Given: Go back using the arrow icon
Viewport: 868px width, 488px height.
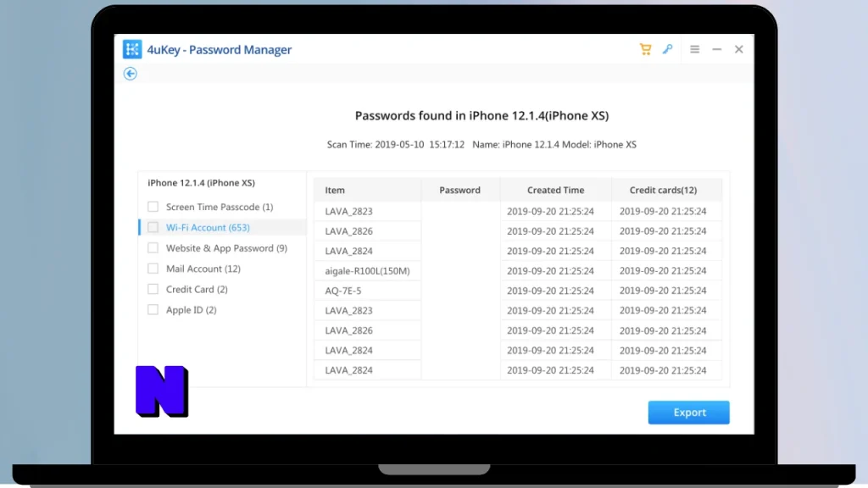Looking at the screenshot, I should [x=130, y=74].
